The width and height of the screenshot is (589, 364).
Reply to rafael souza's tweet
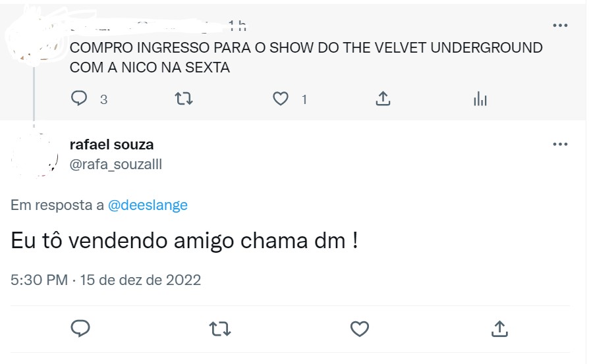(80, 328)
